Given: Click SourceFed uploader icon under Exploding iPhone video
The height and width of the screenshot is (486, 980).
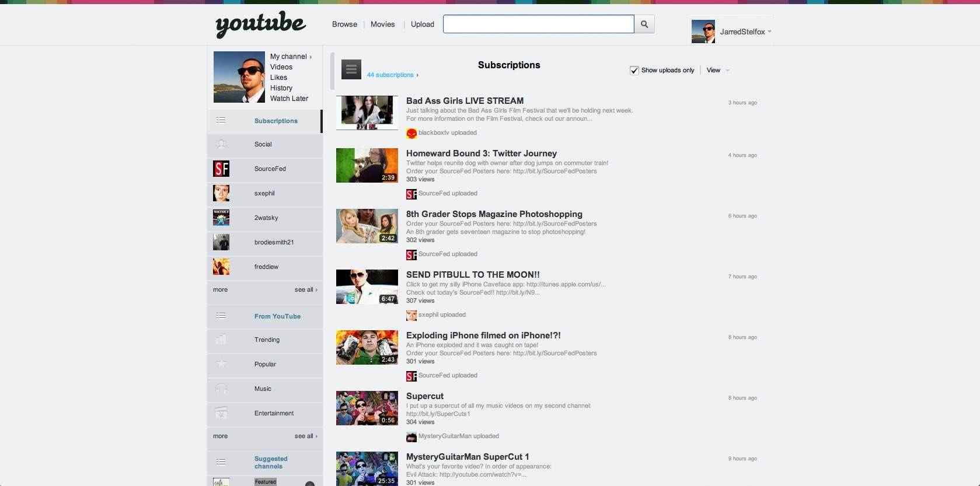Looking at the screenshot, I should coord(411,376).
